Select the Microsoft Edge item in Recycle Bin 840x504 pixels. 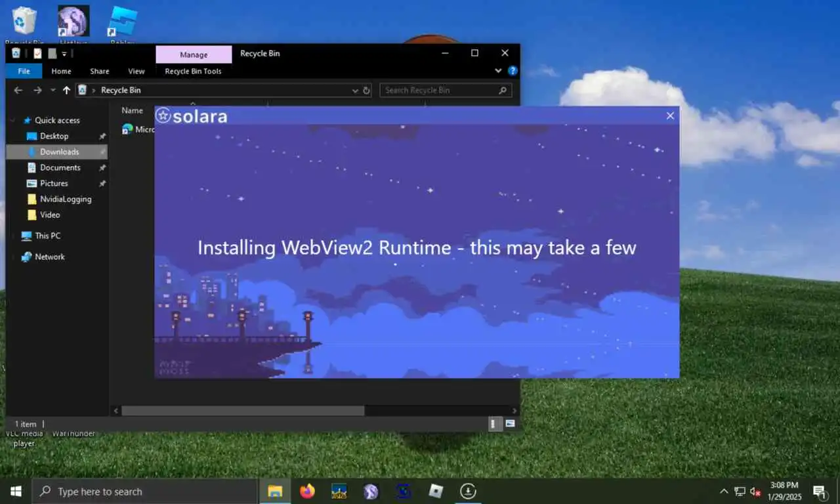tap(138, 129)
